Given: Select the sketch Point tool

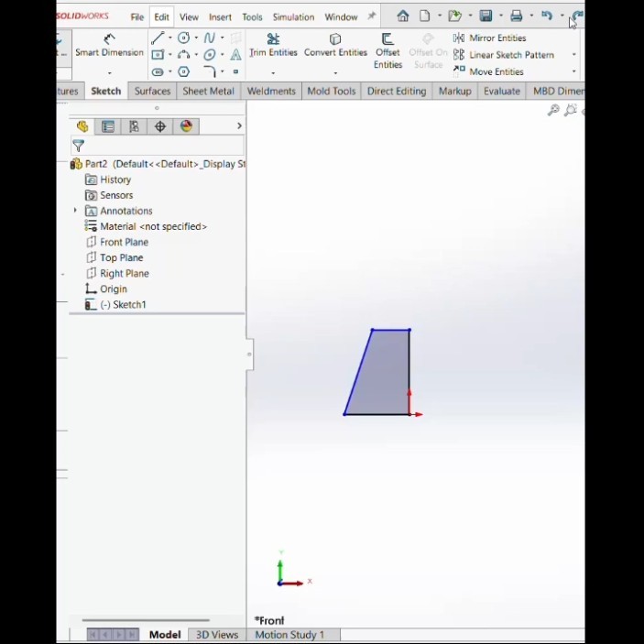Looking at the screenshot, I should pyautogui.click(x=235, y=71).
